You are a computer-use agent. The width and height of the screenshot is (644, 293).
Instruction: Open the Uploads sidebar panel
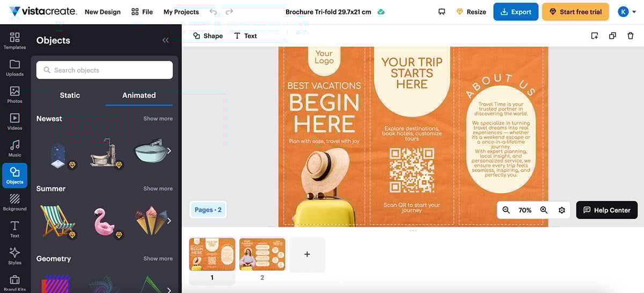[14, 68]
